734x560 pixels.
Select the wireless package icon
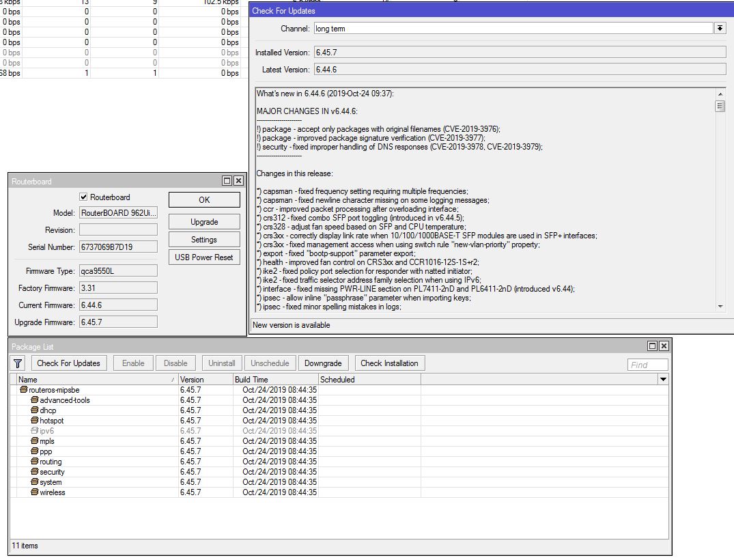click(x=35, y=492)
